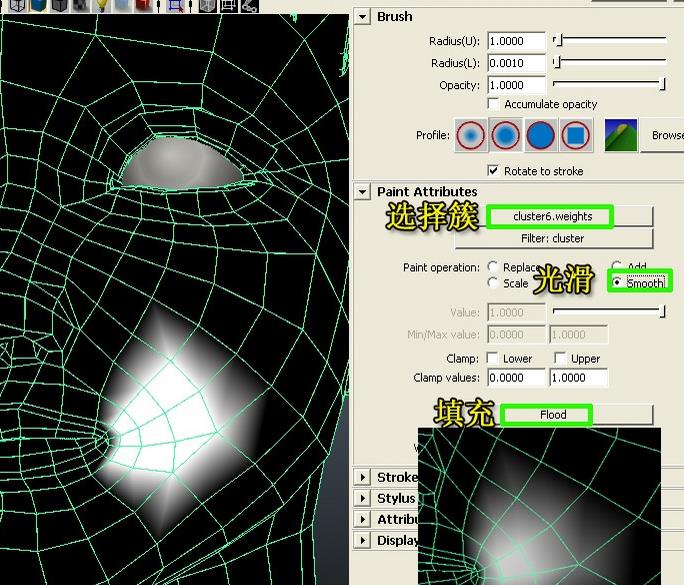Click the Radius(U) value field
The height and width of the screenshot is (585, 684).
[x=516, y=41]
